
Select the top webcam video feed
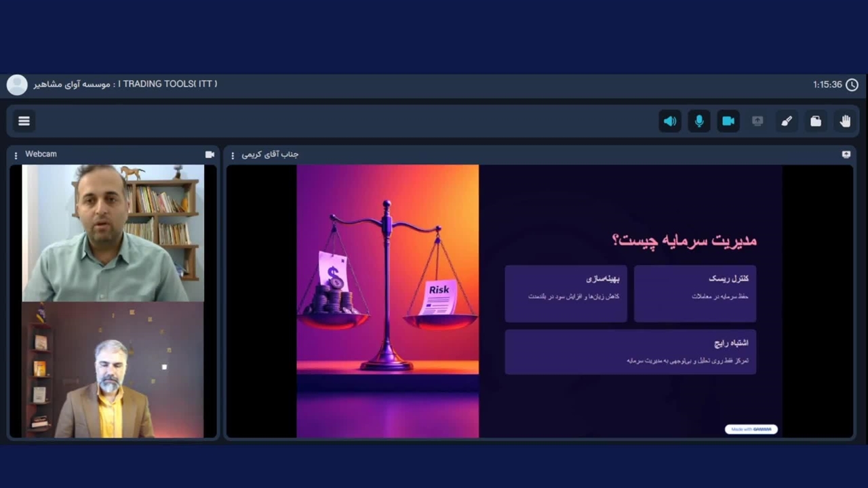[x=113, y=232]
